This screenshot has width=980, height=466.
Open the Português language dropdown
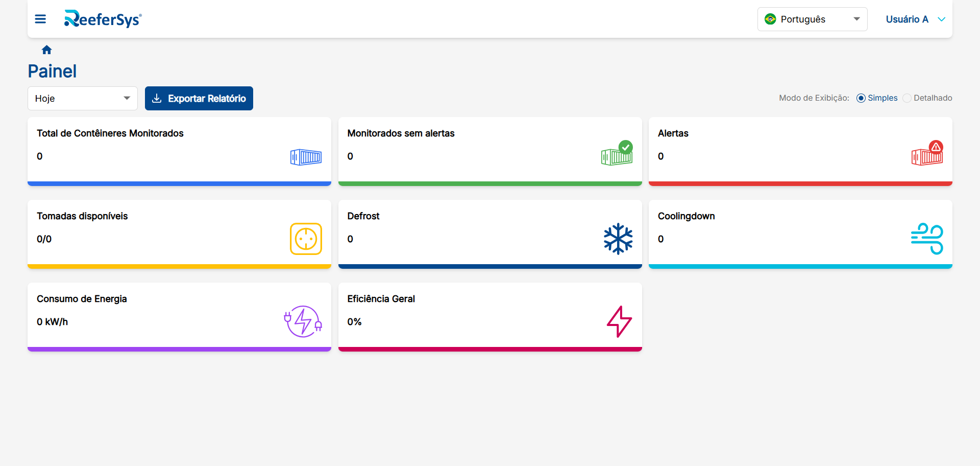point(813,19)
